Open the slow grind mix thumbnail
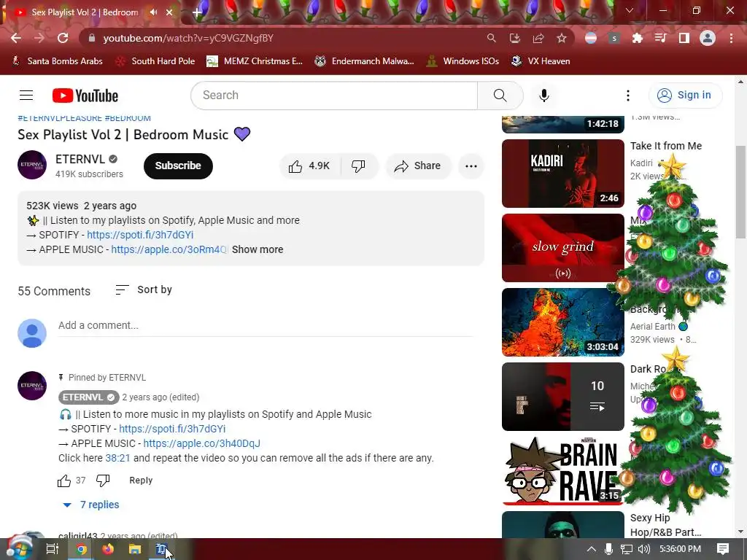747x560 pixels. (563, 248)
